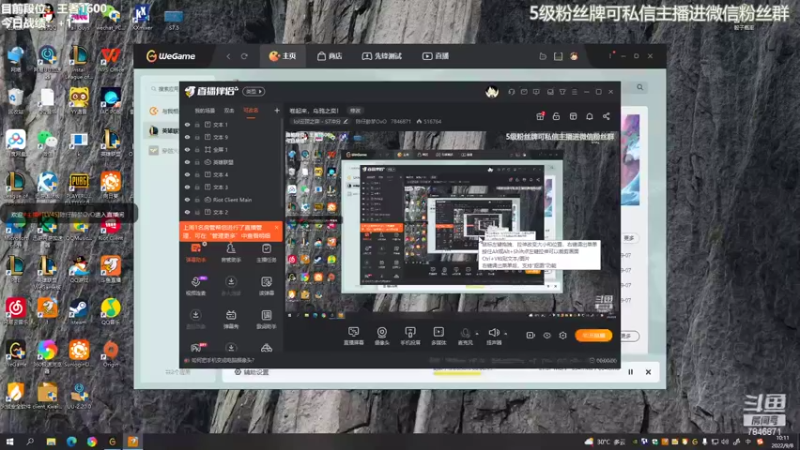
Task: Hide the 文本 3 layer
Action: (187, 187)
